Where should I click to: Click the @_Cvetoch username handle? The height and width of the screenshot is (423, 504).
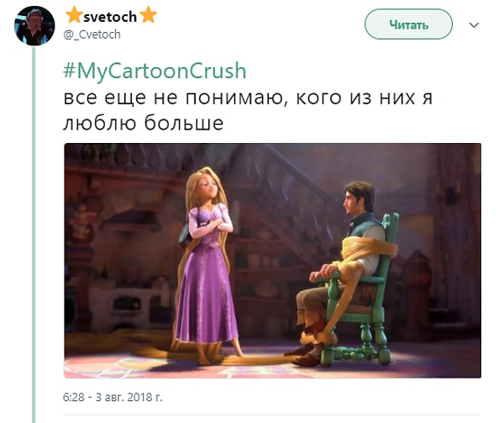[92, 34]
